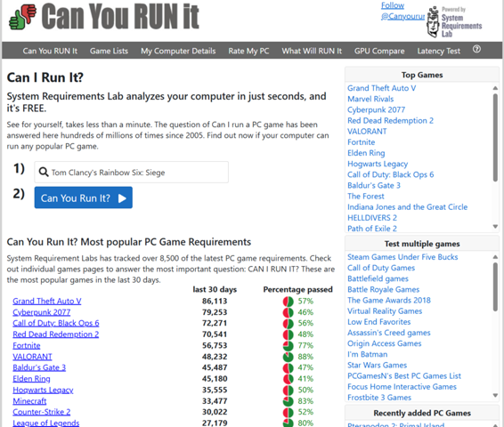The height and width of the screenshot is (427, 504).
Task: Click the blue Can You Run It? button
Action: (x=84, y=197)
